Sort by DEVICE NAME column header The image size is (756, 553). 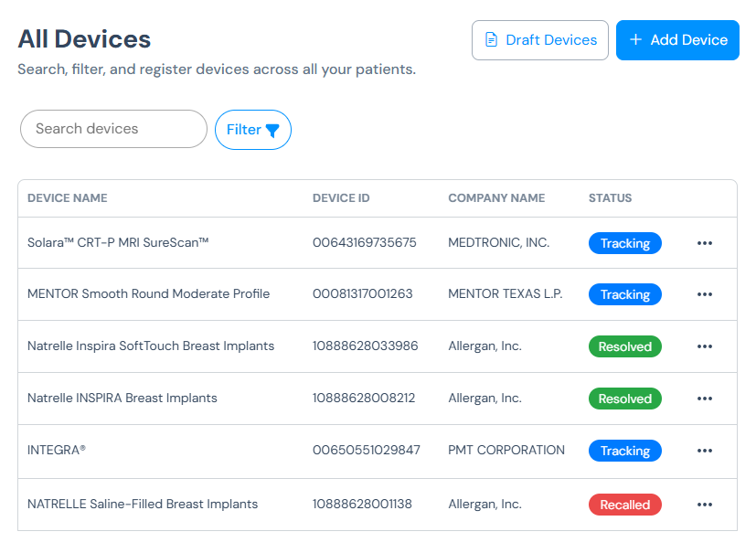[x=68, y=198]
